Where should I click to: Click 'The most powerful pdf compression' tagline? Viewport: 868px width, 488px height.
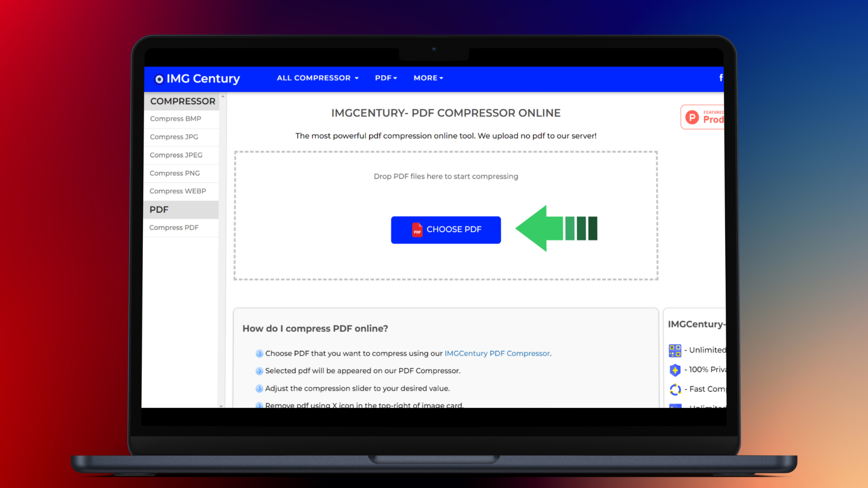coord(446,136)
